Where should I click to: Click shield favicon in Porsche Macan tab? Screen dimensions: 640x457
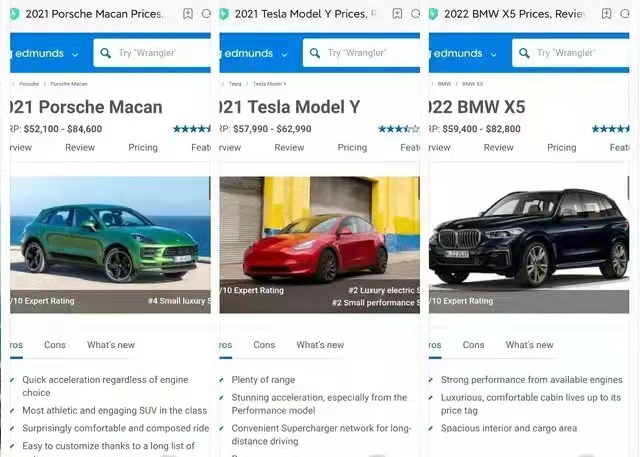click(14, 14)
